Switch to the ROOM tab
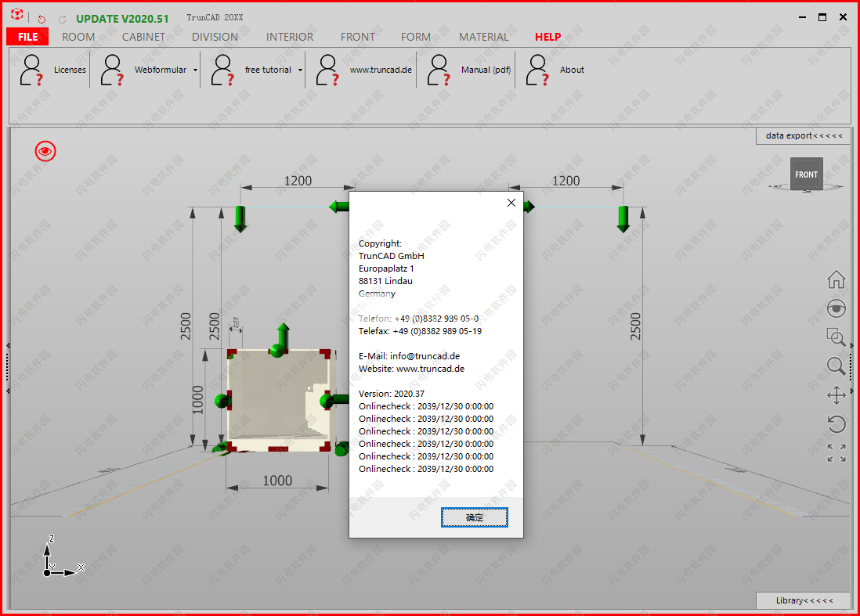860x616 pixels. (78, 37)
